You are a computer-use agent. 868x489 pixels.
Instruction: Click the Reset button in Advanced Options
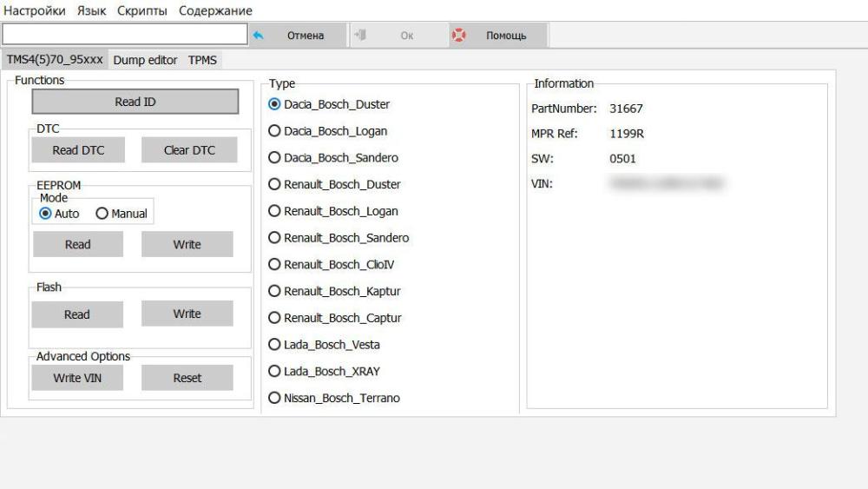pyautogui.click(x=187, y=378)
